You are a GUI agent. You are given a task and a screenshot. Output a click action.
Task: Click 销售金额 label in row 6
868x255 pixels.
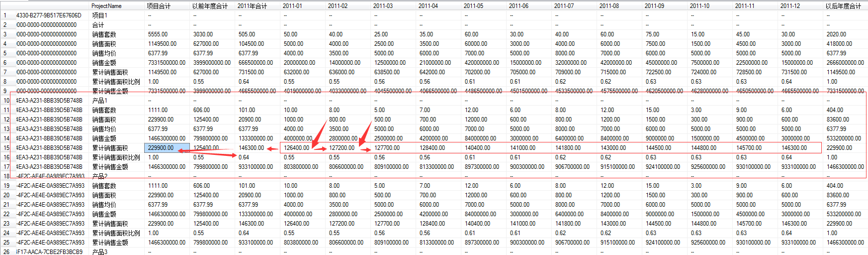(104, 63)
